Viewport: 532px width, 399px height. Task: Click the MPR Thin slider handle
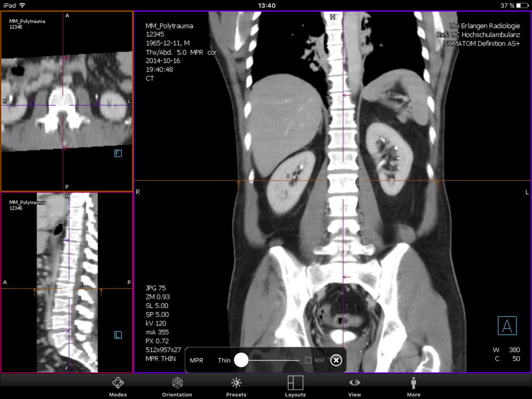pyautogui.click(x=241, y=360)
